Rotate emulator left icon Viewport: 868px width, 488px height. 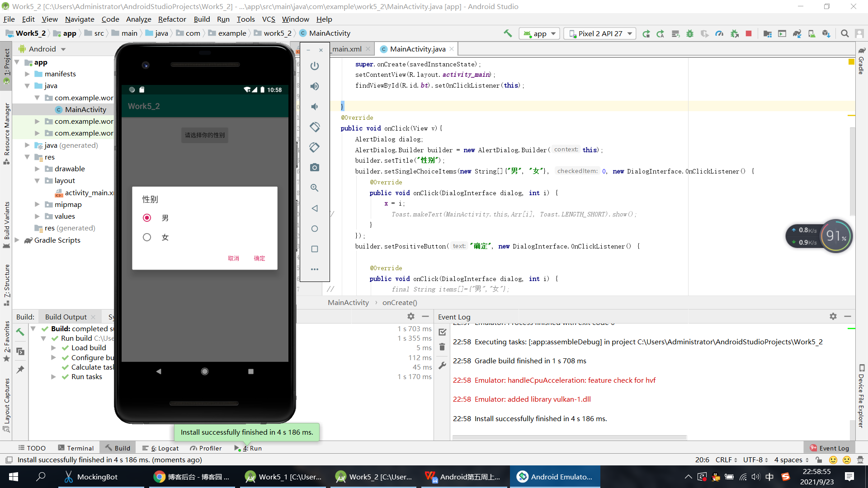click(x=315, y=127)
